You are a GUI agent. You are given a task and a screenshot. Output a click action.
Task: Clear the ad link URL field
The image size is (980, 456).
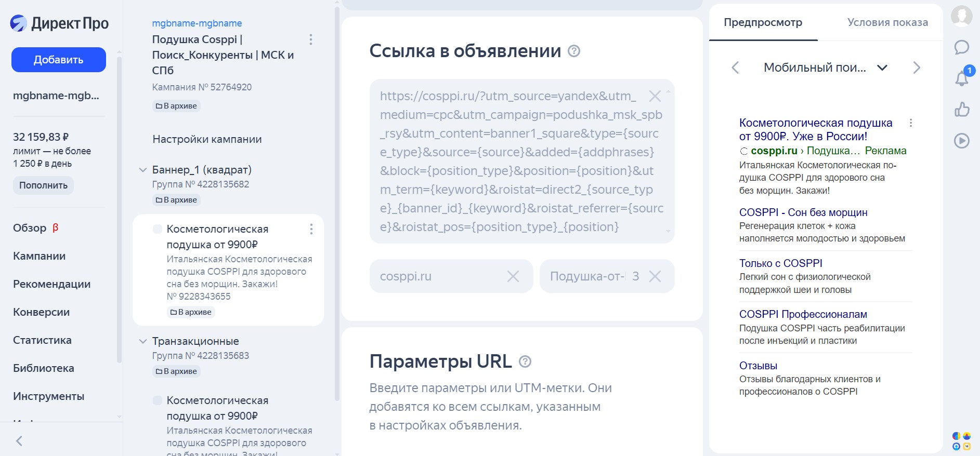(655, 96)
